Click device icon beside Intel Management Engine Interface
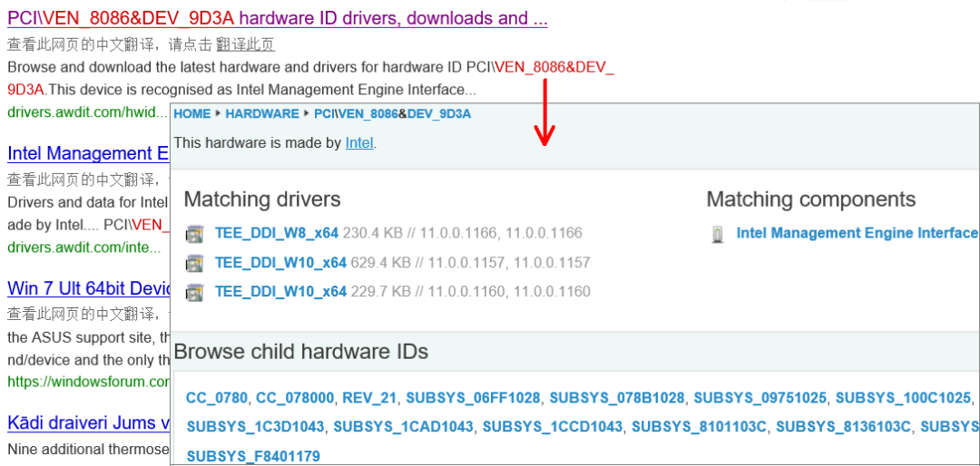The height and width of the screenshot is (466, 980). click(718, 235)
